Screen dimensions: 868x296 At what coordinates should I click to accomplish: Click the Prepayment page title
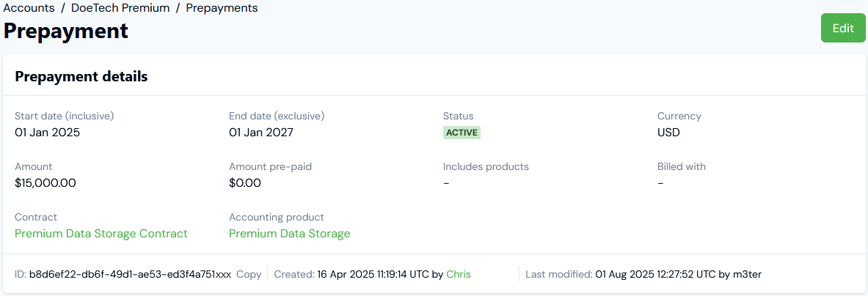[x=66, y=31]
